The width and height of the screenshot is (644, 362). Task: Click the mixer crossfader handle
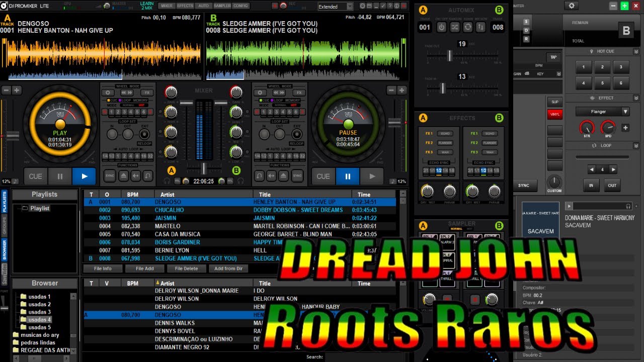coord(204,168)
